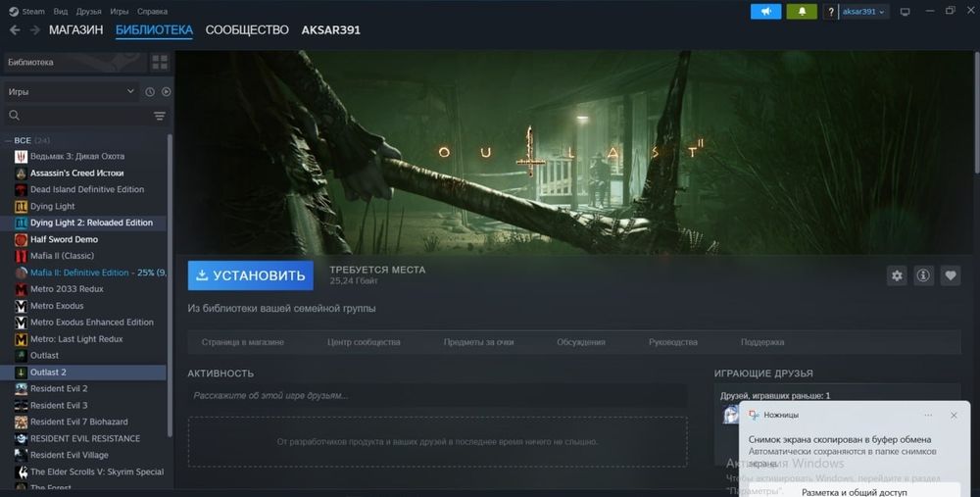Click the УСТАНОВИТЬ install button

point(251,275)
